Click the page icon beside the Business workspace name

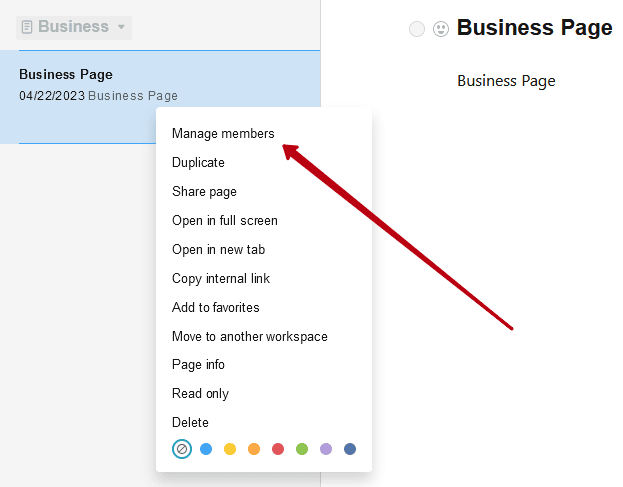click(27, 27)
